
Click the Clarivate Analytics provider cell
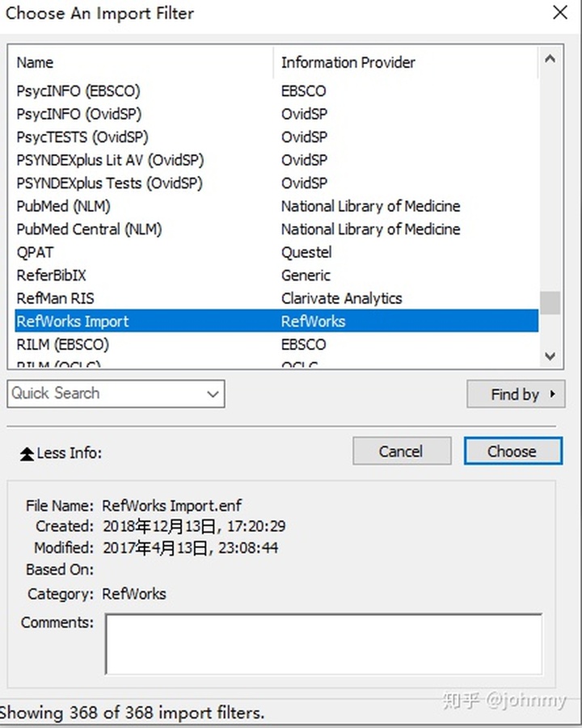[x=341, y=298]
